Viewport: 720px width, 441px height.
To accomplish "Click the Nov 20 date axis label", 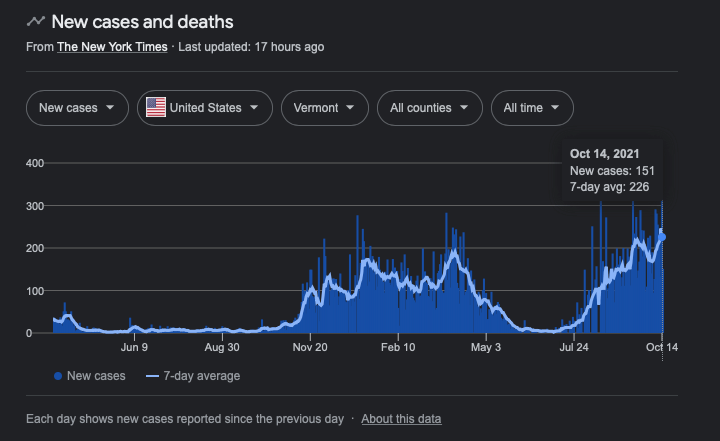I will click(310, 348).
